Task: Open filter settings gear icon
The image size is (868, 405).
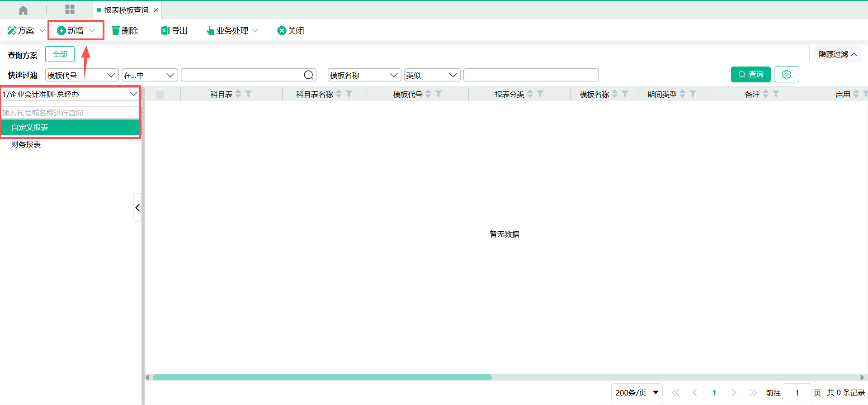Action: pyautogui.click(x=786, y=75)
